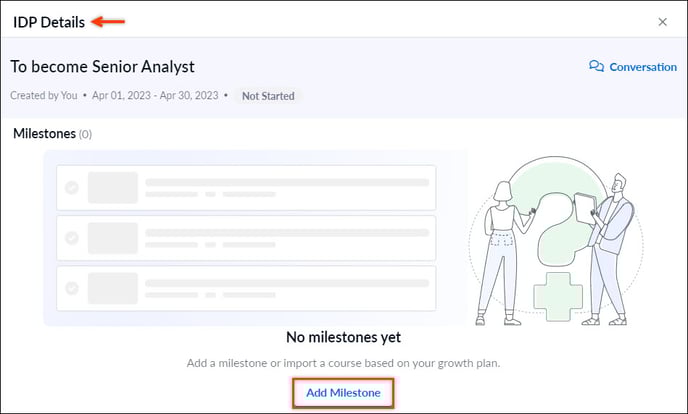Image resolution: width=688 pixels, height=414 pixels.
Task: Click the Add Milestone button
Action: coord(343,393)
